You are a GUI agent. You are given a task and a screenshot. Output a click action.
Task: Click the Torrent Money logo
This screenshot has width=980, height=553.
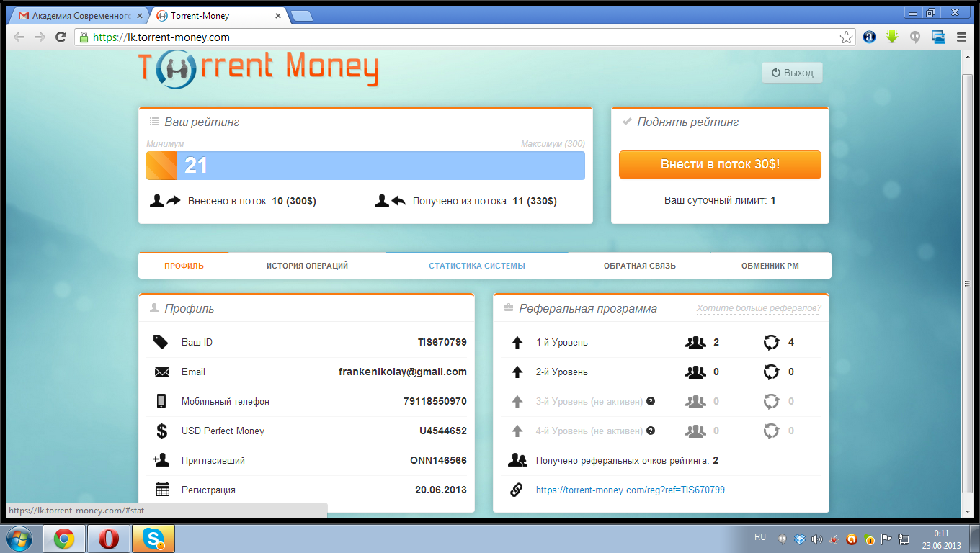pos(259,70)
